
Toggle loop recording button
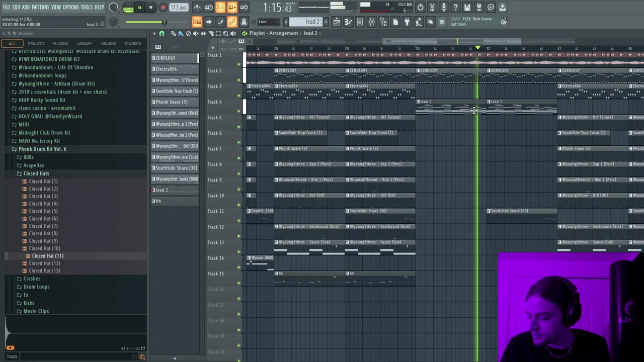(x=244, y=8)
